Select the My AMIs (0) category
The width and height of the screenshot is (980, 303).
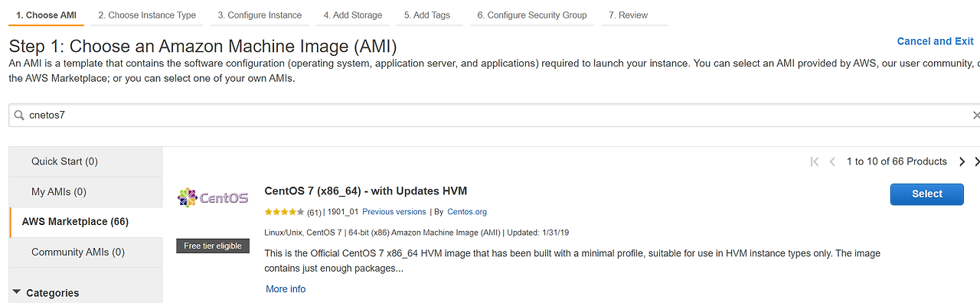pos(86,192)
